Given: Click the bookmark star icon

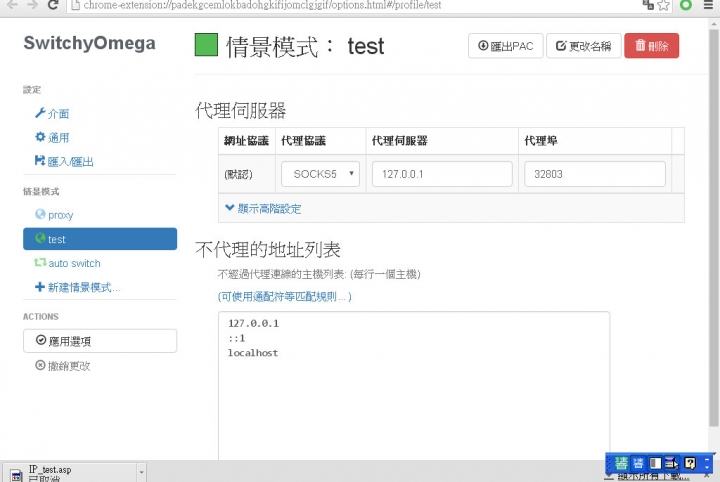Looking at the screenshot, I should 664,5.
